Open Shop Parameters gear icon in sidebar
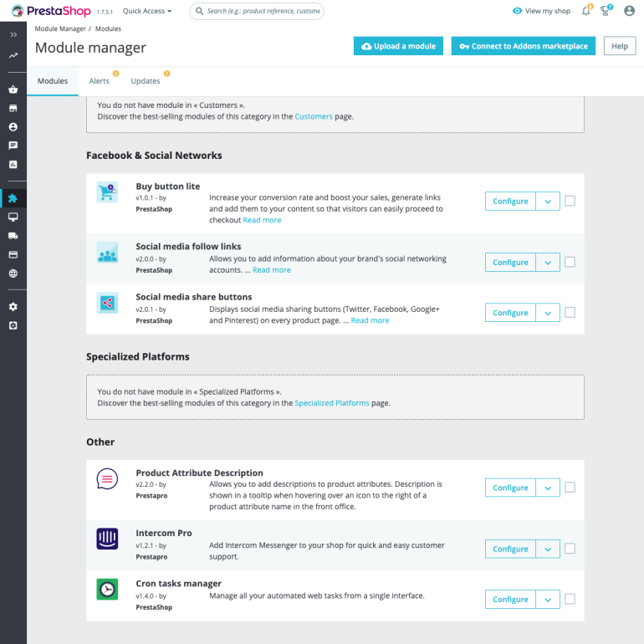 click(13, 307)
